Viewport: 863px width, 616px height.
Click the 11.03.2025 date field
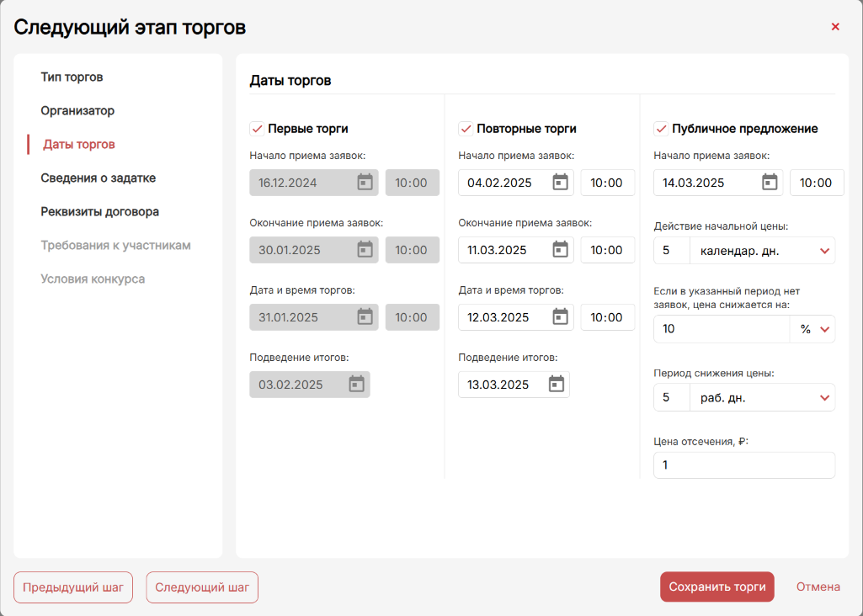(x=516, y=250)
